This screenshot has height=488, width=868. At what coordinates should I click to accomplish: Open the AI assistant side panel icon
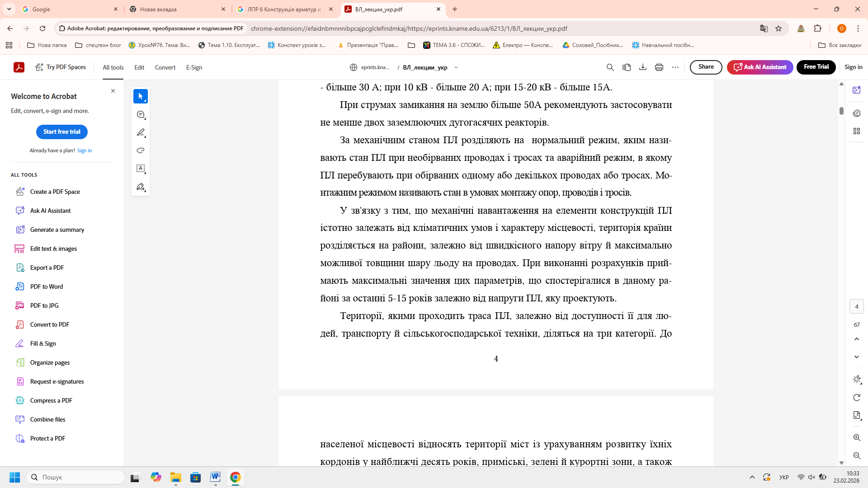coord(857,90)
